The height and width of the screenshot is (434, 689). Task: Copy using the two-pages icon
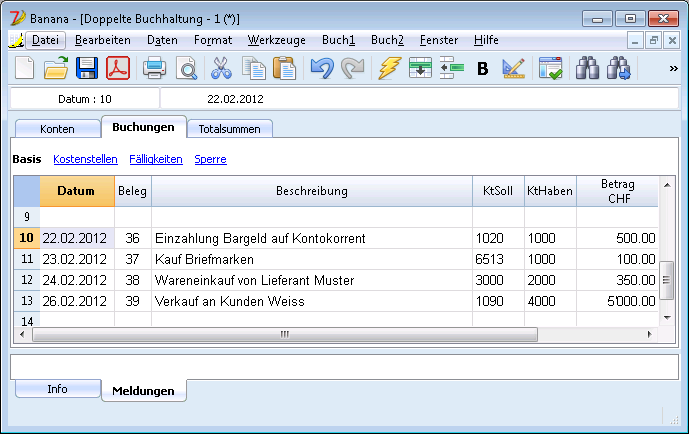[x=254, y=68]
